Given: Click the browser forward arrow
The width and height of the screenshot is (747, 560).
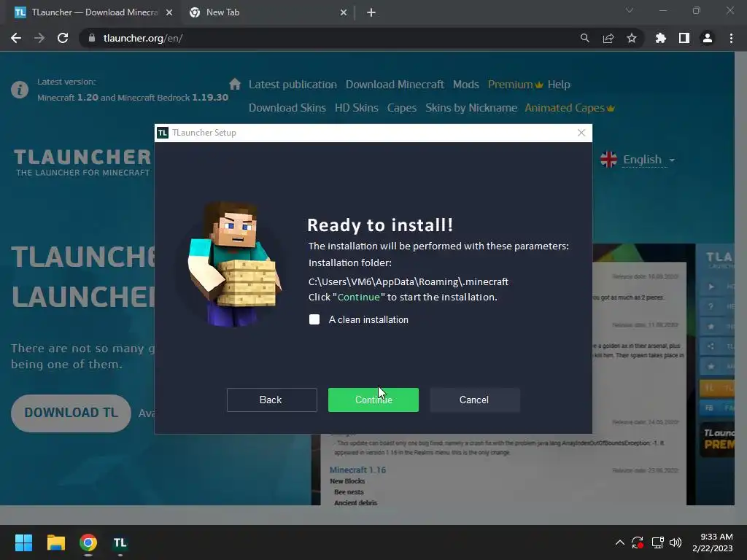Looking at the screenshot, I should pyautogui.click(x=39, y=38).
